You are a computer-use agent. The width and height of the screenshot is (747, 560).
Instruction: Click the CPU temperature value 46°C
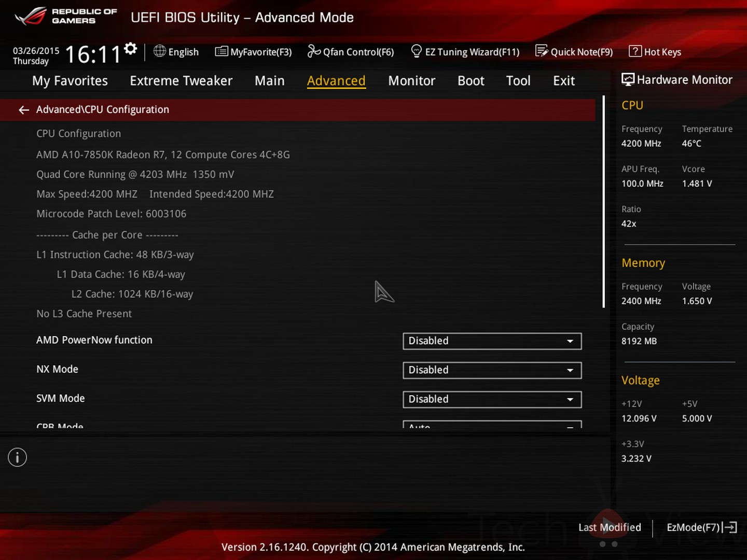[x=691, y=144]
